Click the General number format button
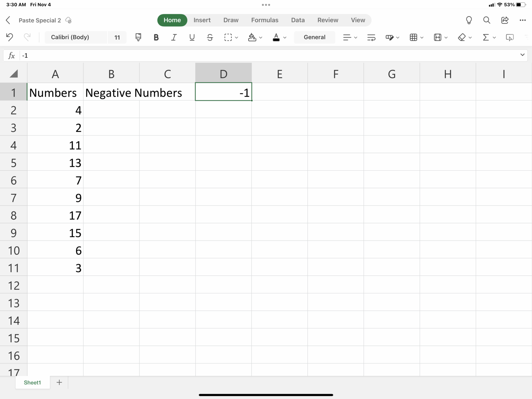Screen dimensions: 532x399 pyautogui.click(x=314, y=37)
